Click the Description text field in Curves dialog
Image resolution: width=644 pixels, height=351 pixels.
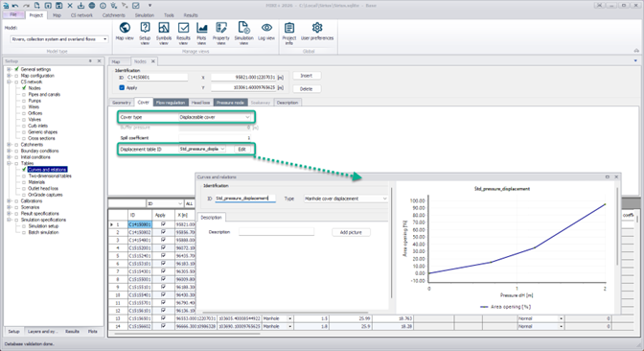tap(276, 232)
